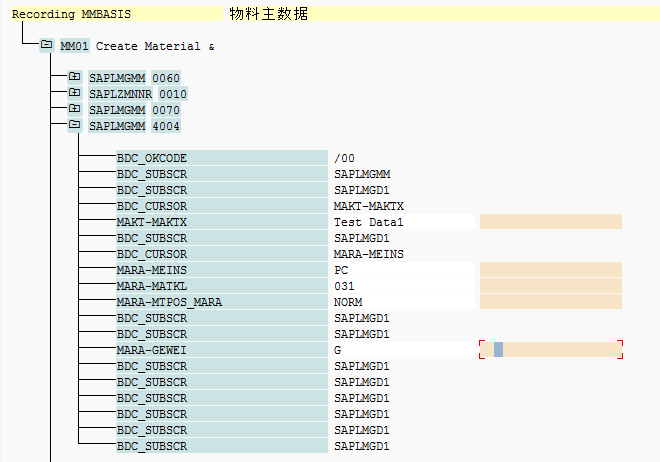Click the focused orange field beside G
The image size is (660, 462).
pyautogui.click(x=551, y=350)
